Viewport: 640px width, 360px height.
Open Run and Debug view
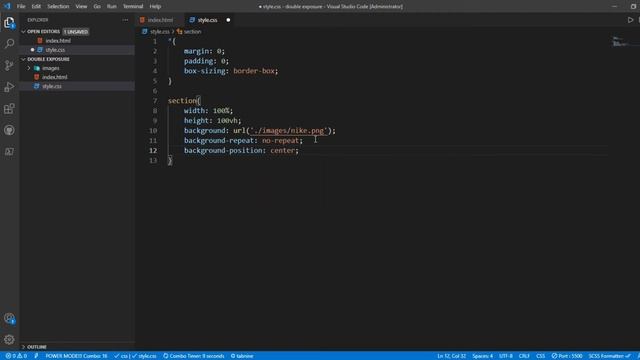click(x=9, y=87)
